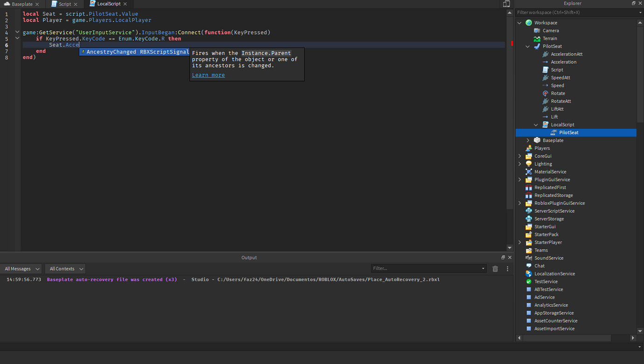This screenshot has width=644, height=364.
Task: Click the Learn more link in the tooltip
Action: click(208, 75)
